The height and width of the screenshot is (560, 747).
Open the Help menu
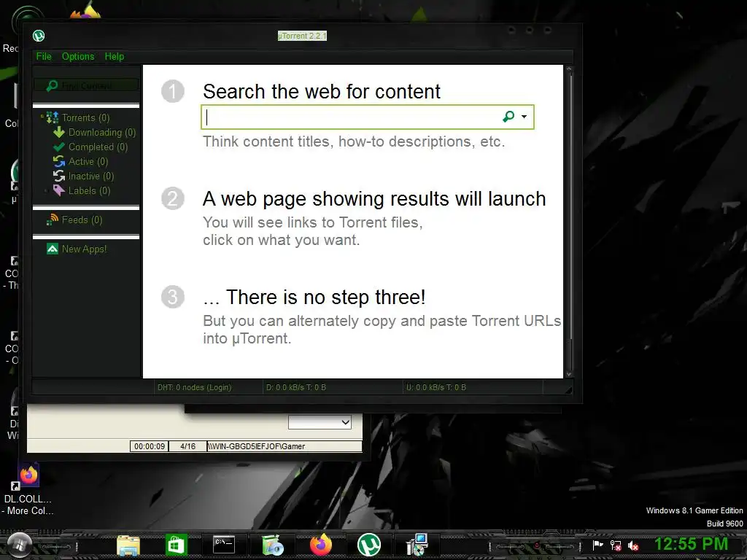[x=115, y=56]
